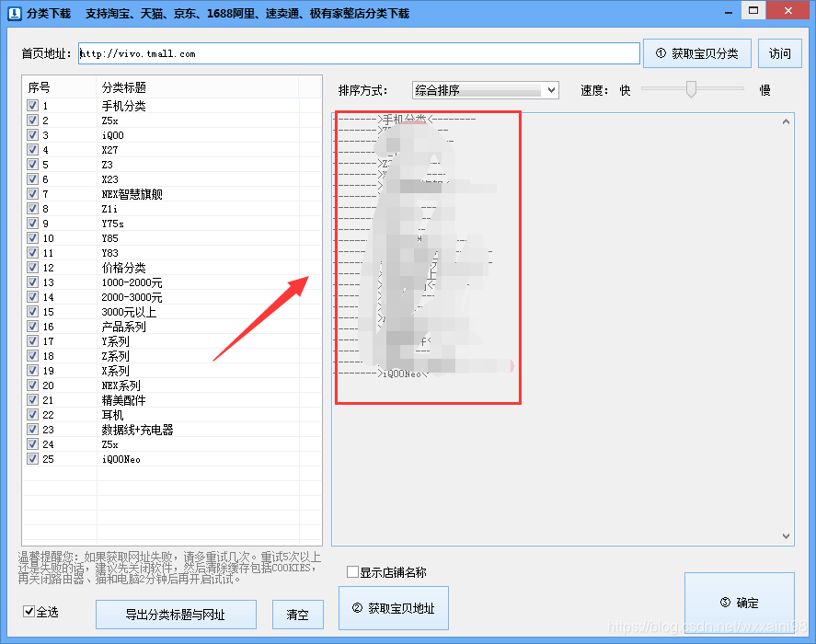
Task: Click 获取宝贝分类 button
Action: (x=696, y=53)
